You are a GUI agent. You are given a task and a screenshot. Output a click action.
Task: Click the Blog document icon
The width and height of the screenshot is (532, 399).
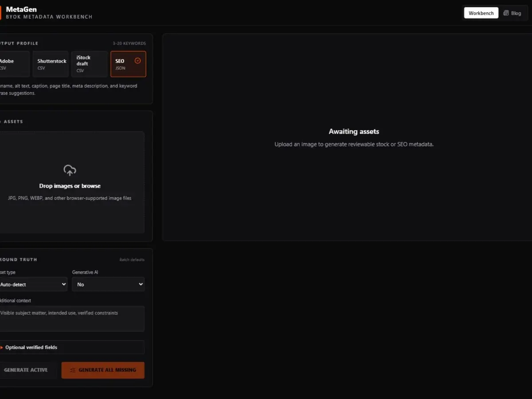[506, 13]
